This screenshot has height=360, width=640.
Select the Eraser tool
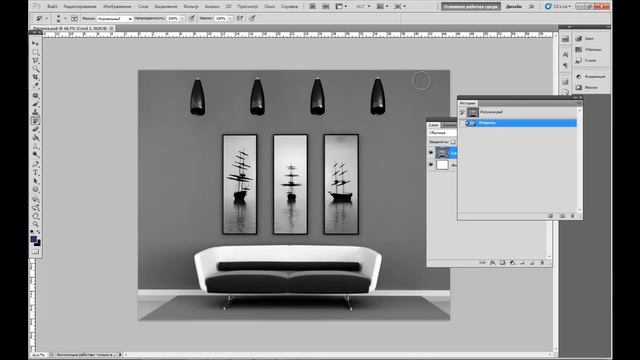36,129
